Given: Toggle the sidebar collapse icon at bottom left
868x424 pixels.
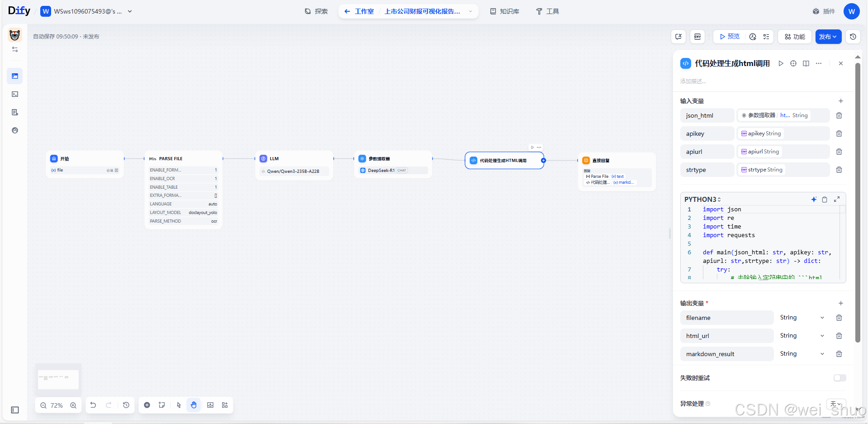Looking at the screenshot, I should 15,410.
